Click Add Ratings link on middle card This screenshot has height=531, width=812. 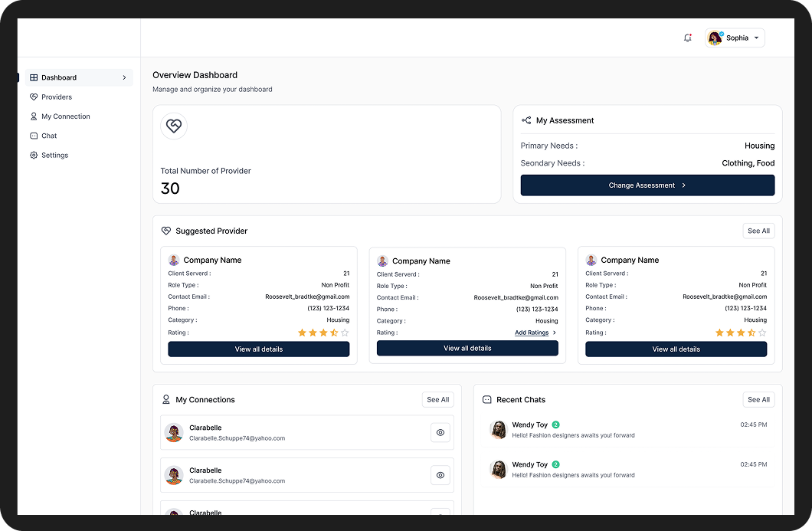[532, 333]
